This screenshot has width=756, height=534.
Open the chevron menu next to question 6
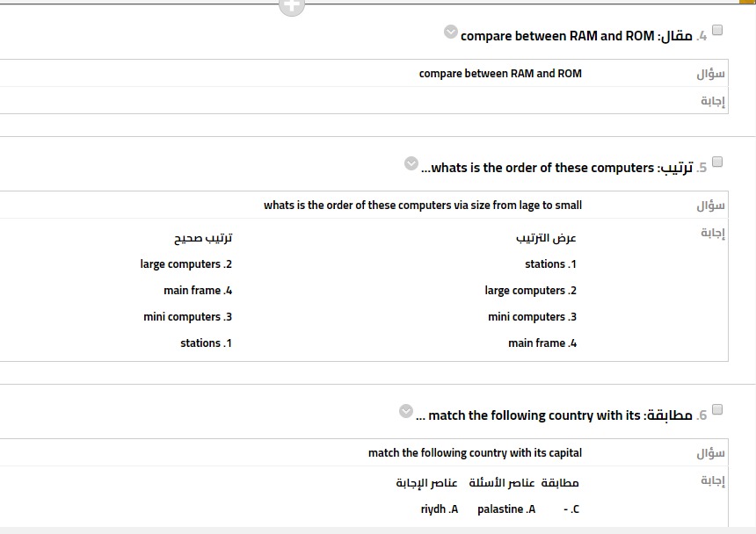click(x=405, y=411)
